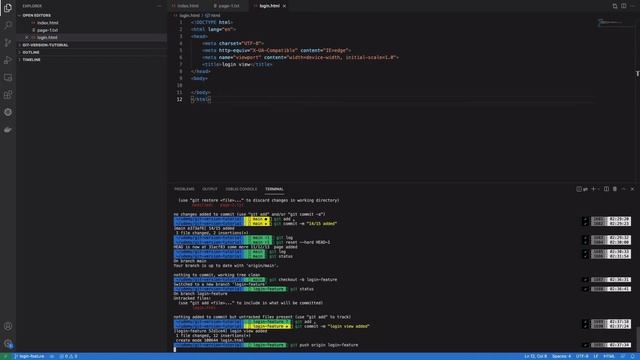Open the Source Control view
This screenshot has height=360, width=640.
point(8,42)
